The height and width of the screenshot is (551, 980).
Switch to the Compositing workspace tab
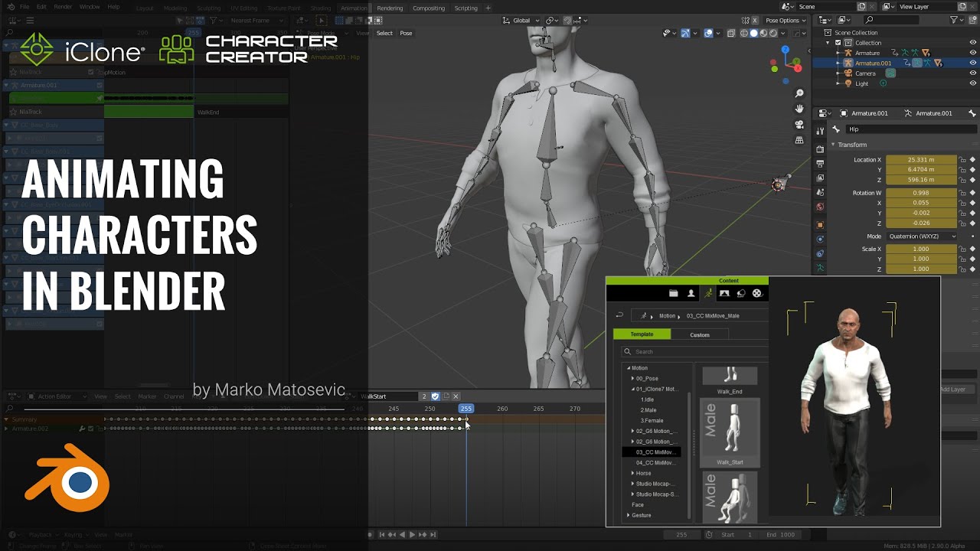[x=429, y=8]
